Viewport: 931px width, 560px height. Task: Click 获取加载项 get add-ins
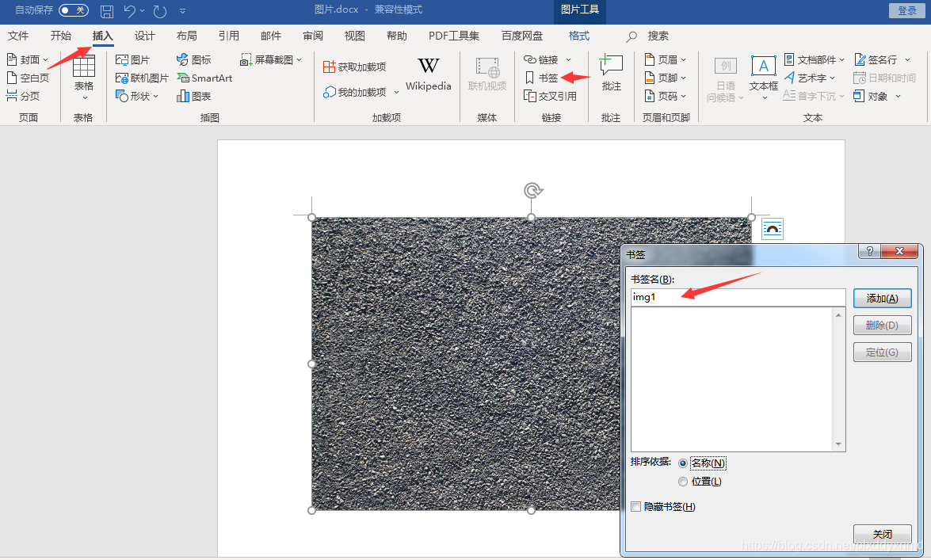[x=354, y=67]
